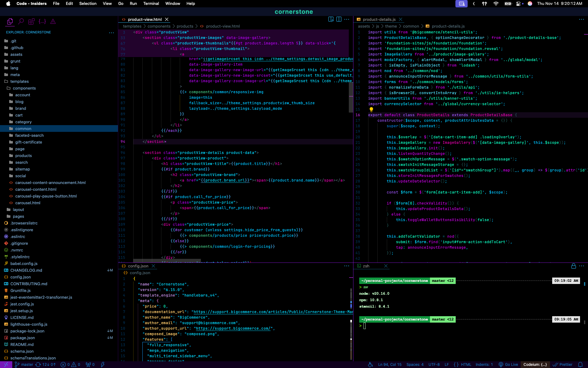The width and height of the screenshot is (588, 368).
Task: Collapse the templates folder
Action: coord(19,82)
